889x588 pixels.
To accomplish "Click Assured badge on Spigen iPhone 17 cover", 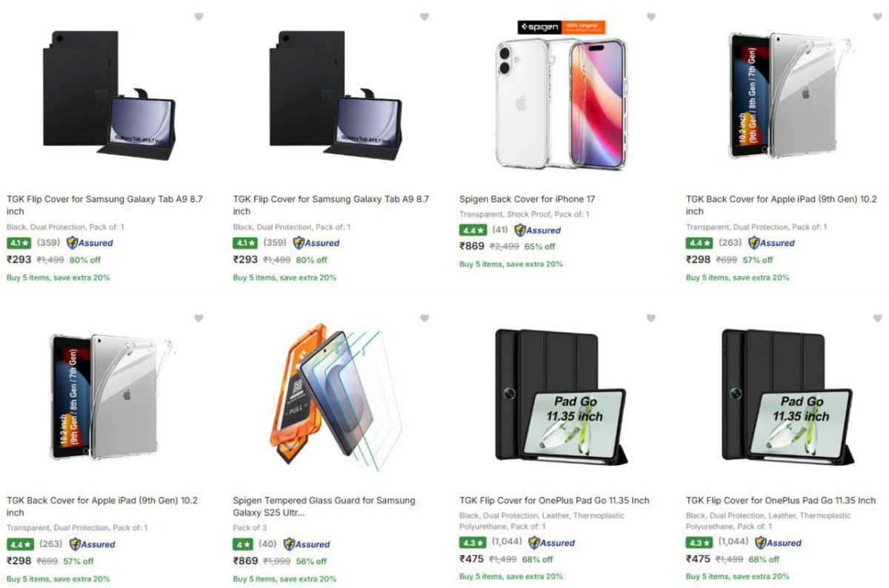I will pyautogui.click(x=538, y=230).
